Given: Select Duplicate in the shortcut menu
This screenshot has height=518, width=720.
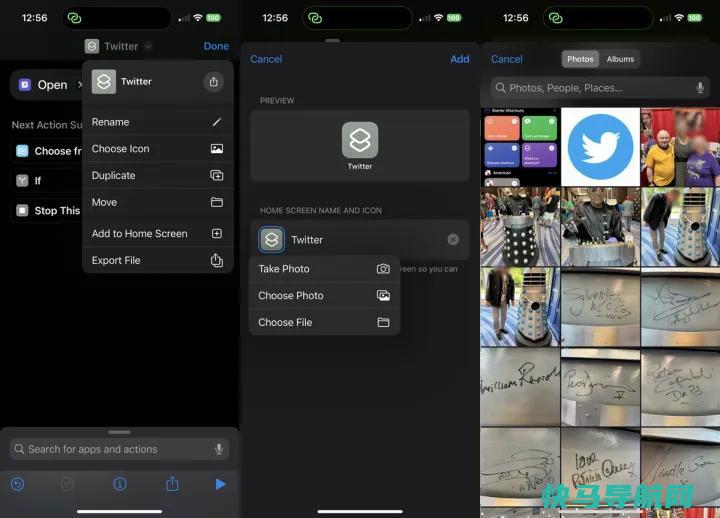Looking at the screenshot, I should pyautogui.click(x=158, y=175).
